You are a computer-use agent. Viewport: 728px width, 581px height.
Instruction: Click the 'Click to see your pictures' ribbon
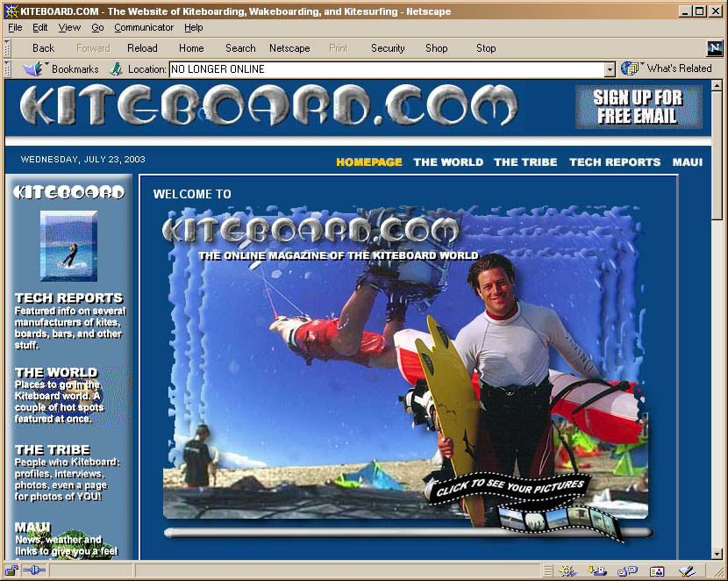pos(510,488)
